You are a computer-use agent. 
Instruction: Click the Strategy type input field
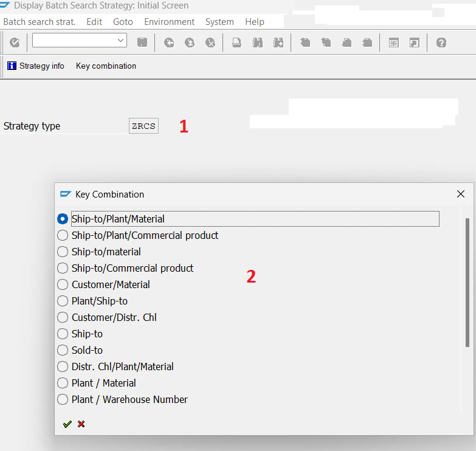(x=143, y=126)
